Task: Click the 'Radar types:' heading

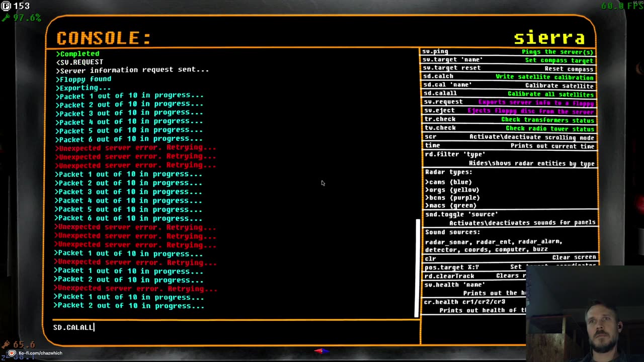Action: pyautogui.click(x=449, y=172)
